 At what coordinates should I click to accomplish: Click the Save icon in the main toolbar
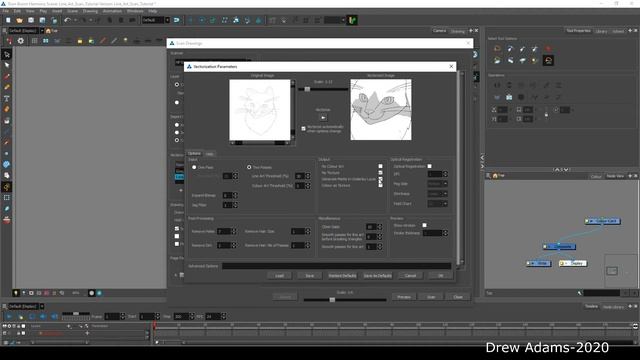pyautogui.click(x=31, y=20)
